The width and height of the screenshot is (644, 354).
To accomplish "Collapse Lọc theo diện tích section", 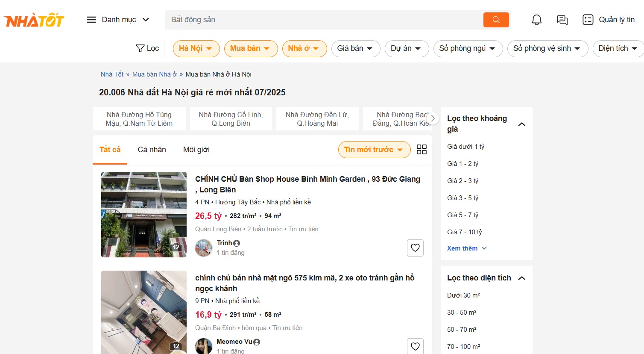I will pos(521,278).
